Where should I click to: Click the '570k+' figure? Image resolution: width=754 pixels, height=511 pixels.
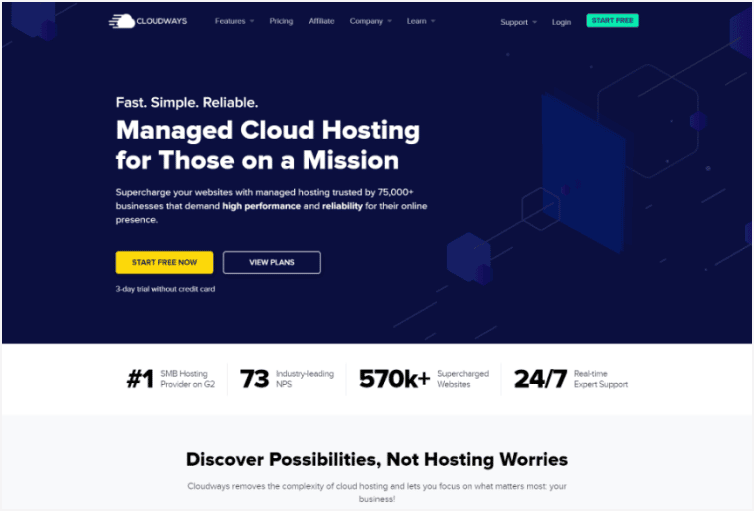tap(394, 379)
